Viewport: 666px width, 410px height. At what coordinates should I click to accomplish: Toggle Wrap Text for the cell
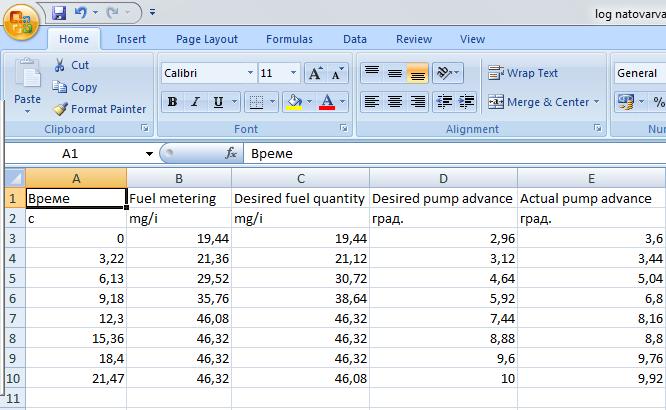pos(522,73)
